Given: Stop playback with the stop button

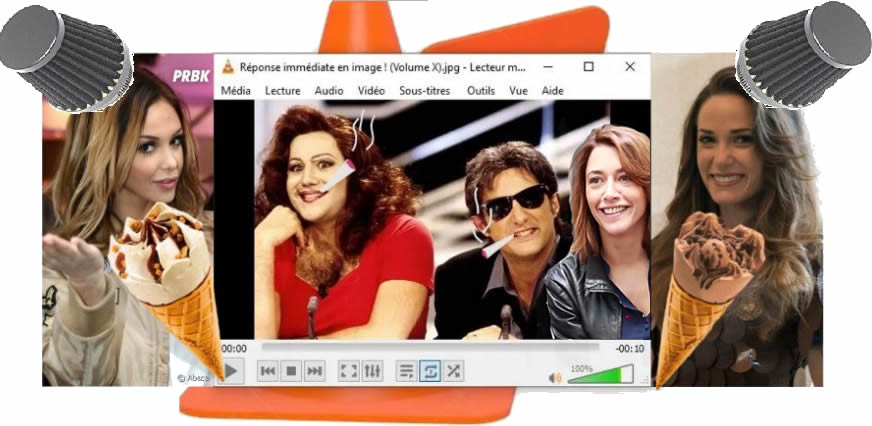Looking at the screenshot, I should tap(291, 371).
